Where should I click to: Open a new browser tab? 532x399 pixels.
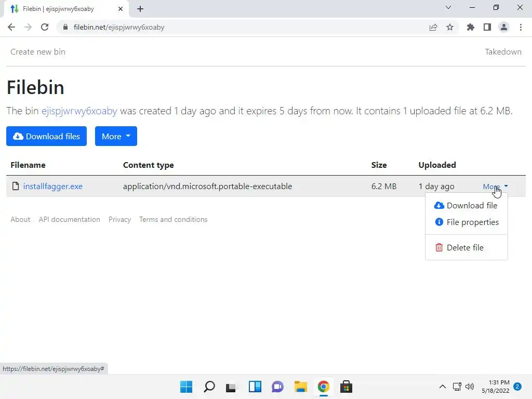(x=140, y=9)
